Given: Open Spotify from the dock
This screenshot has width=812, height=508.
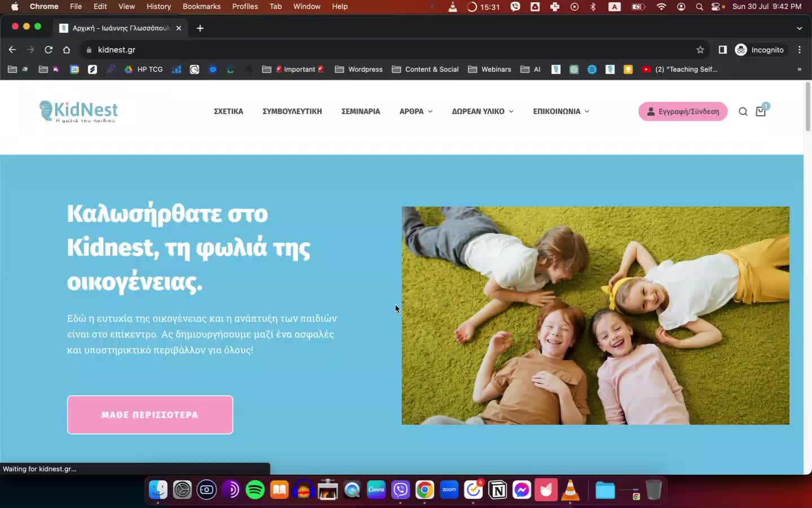Looking at the screenshot, I should pos(255,489).
